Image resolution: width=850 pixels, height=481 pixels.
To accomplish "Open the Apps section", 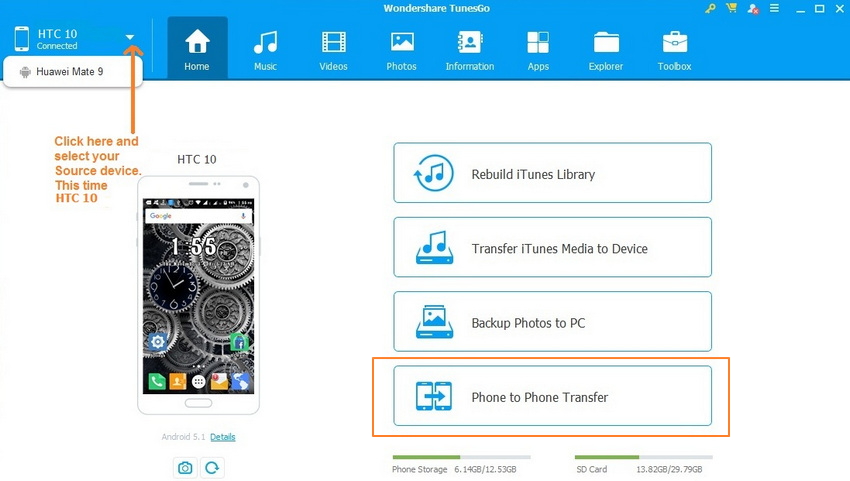I will coord(538,49).
